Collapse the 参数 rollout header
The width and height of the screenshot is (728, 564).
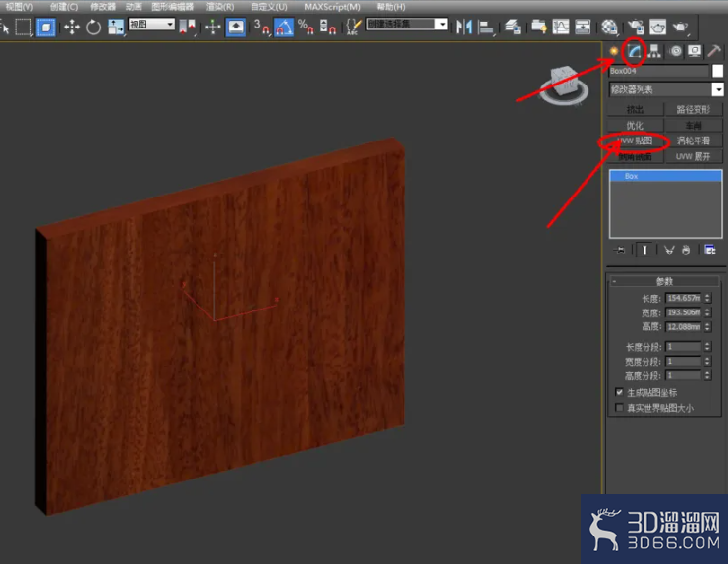pyautogui.click(x=664, y=281)
